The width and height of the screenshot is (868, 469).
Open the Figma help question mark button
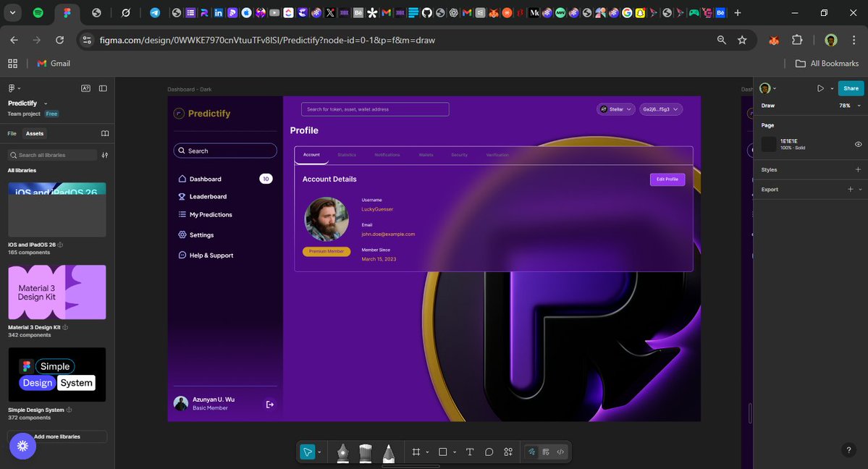click(x=848, y=450)
